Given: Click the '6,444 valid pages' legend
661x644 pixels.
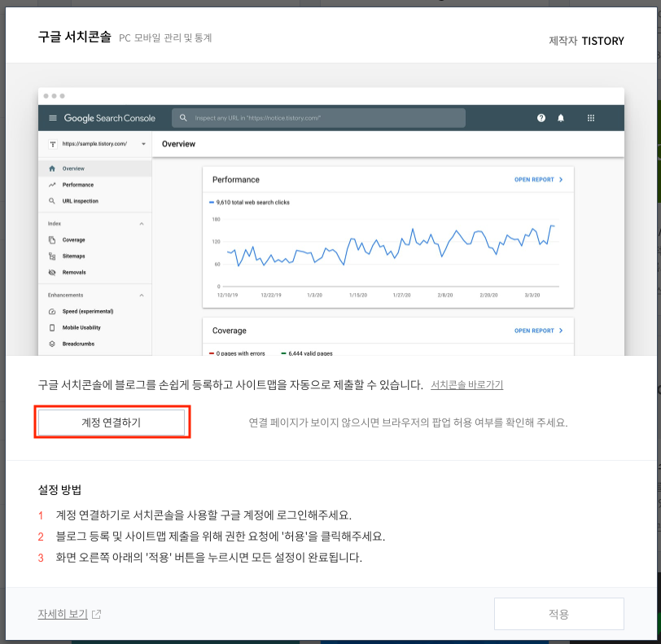Looking at the screenshot, I should click(x=307, y=353).
